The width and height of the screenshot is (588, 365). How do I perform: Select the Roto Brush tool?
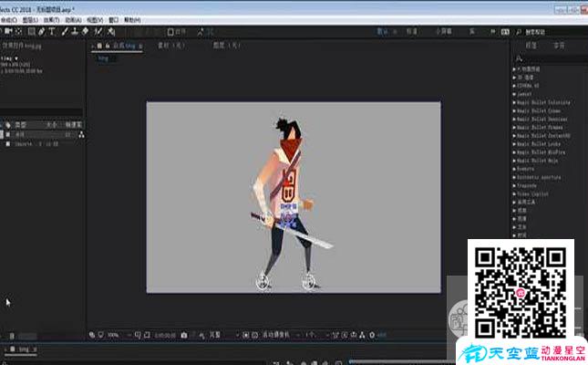click(x=98, y=32)
